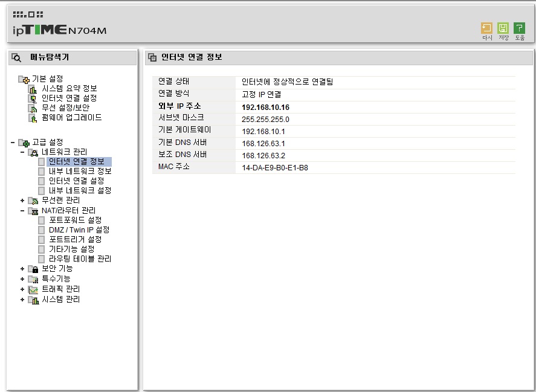Click the 고급 설정 folder icon
The image size is (536, 392).
(24, 143)
